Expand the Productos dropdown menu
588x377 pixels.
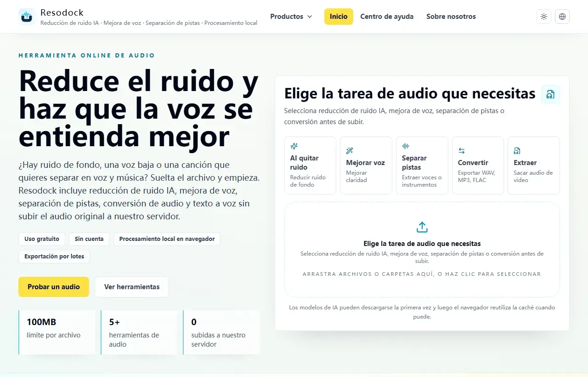[291, 17]
